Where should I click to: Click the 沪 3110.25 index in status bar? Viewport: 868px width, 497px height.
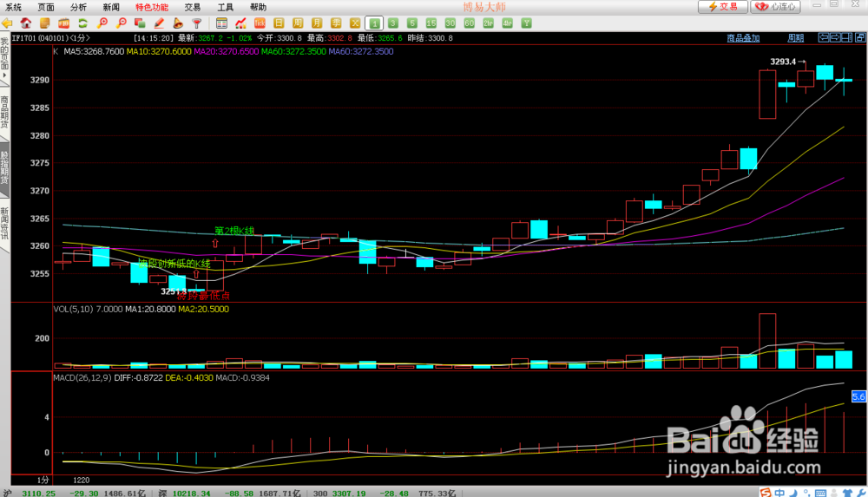(30, 494)
